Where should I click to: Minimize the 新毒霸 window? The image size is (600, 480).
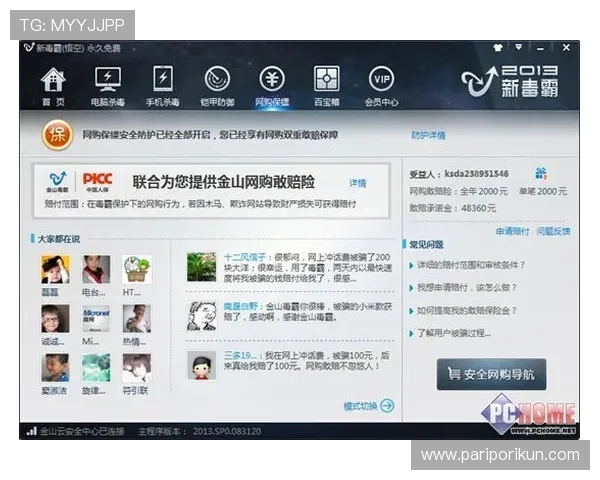(540, 48)
